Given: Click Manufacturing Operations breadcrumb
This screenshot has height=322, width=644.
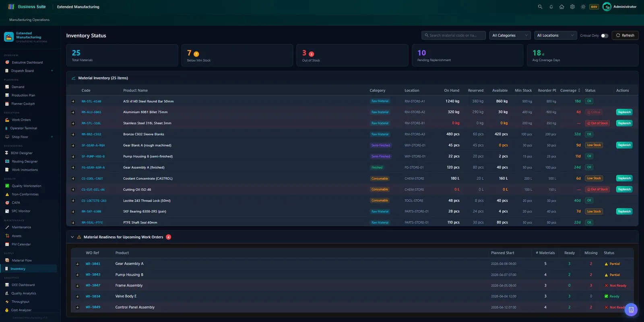Looking at the screenshot, I should click(x=29, y=20).
